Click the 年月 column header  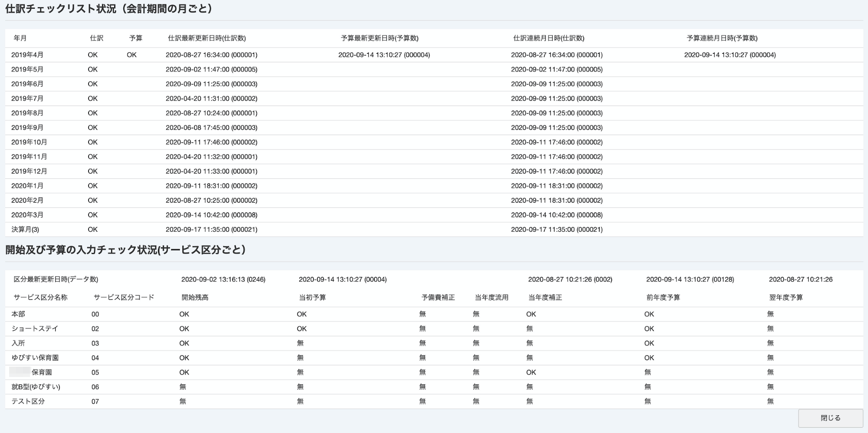(x=20, y=38)
